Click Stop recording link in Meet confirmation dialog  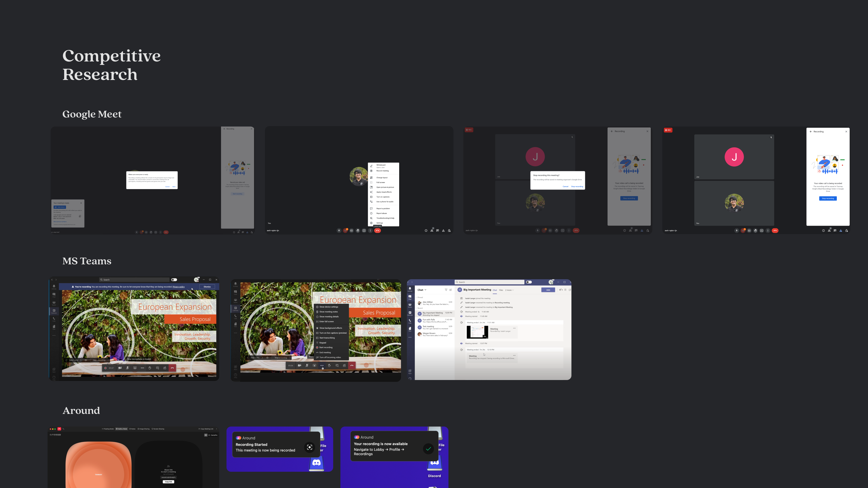coord(577,187)
